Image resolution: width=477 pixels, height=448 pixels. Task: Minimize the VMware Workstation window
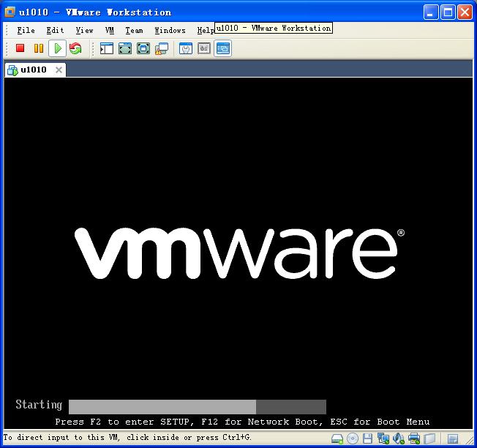(430, 12)
